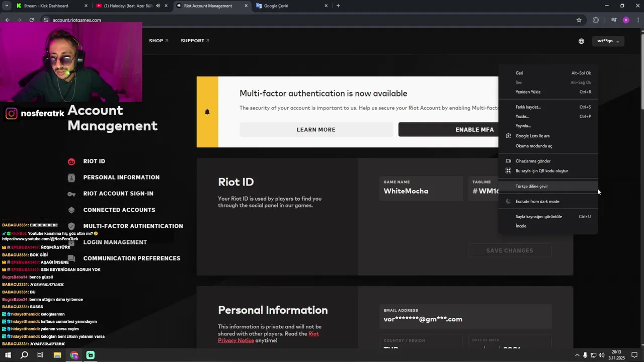Go back using browser back arrow
Viewport: 644px width, 362px height.
tap(7, 20)
